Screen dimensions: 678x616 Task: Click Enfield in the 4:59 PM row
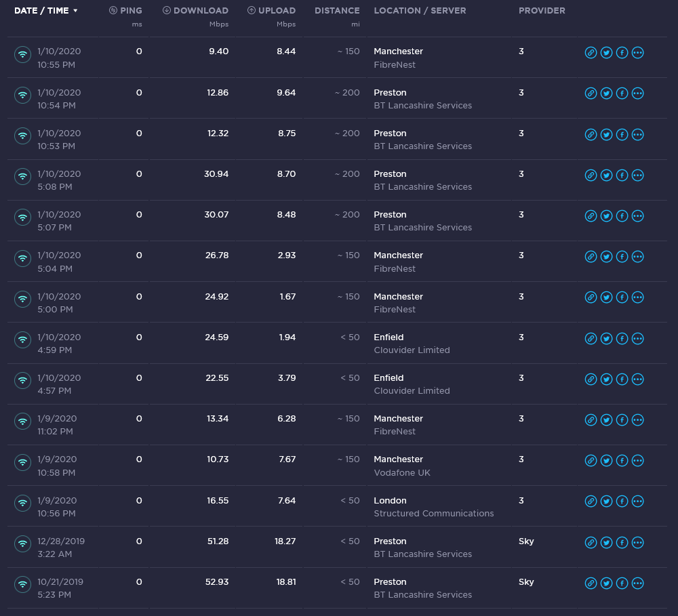388,337
